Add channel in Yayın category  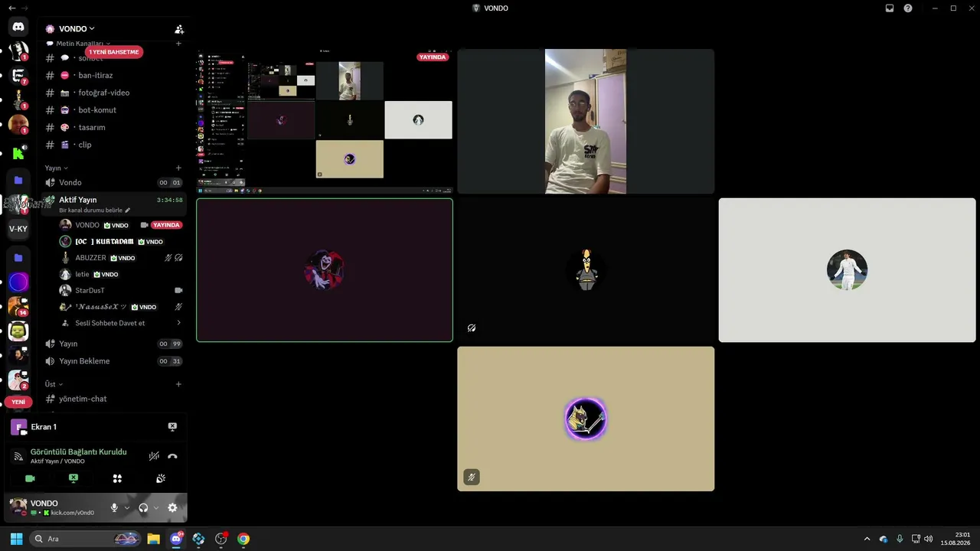click(178, 168)
